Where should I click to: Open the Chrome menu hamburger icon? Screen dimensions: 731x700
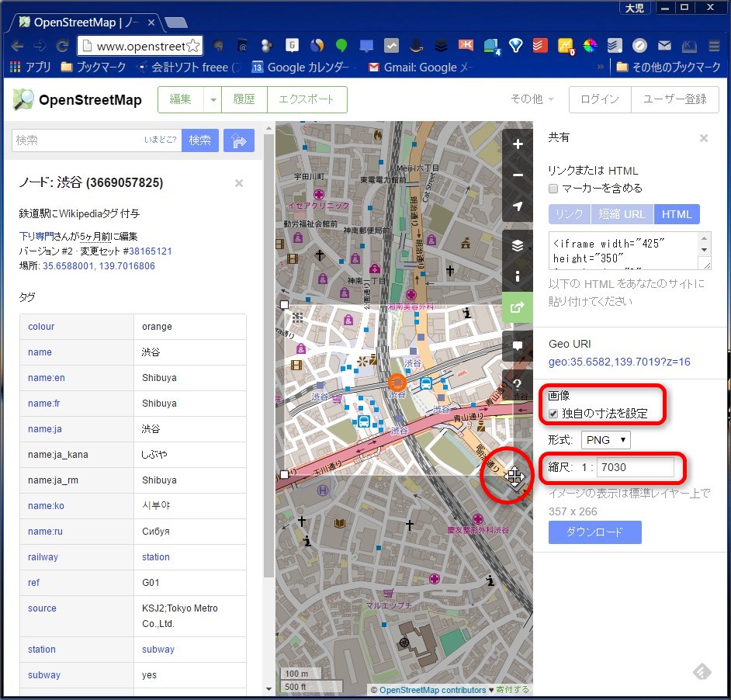pyautogui.click(x=714, y=46)
